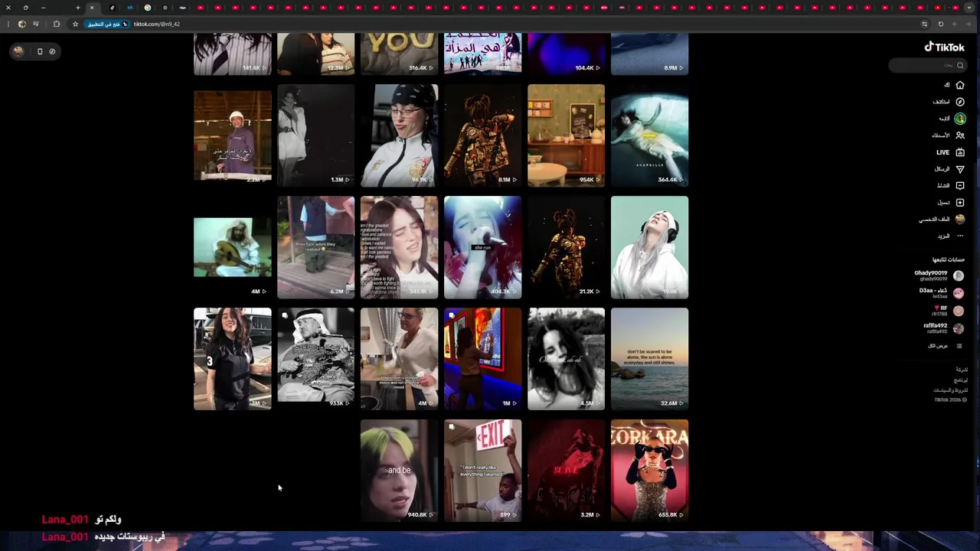Screen dimensions: 980x551
Task: Click the browser reload button
Action: [941, 24]
